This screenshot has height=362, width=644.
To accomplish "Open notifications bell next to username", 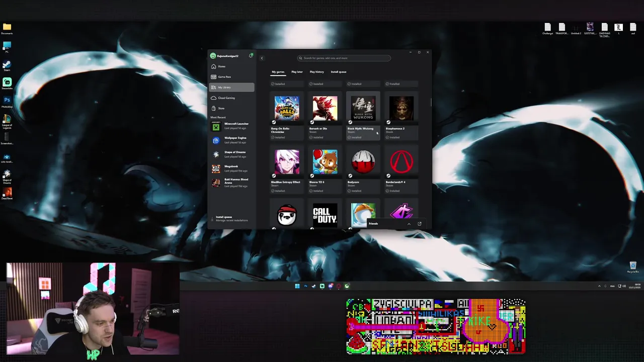I will (251, 56).
